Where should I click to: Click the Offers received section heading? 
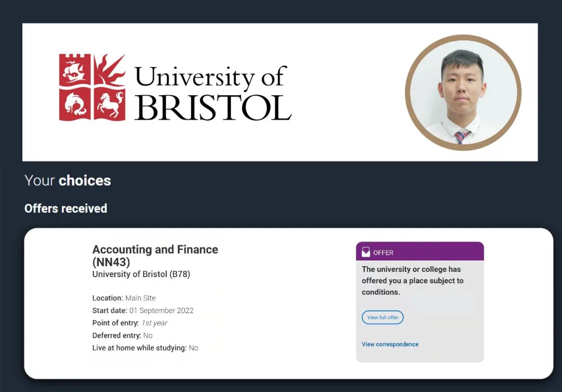pos(66,208)
